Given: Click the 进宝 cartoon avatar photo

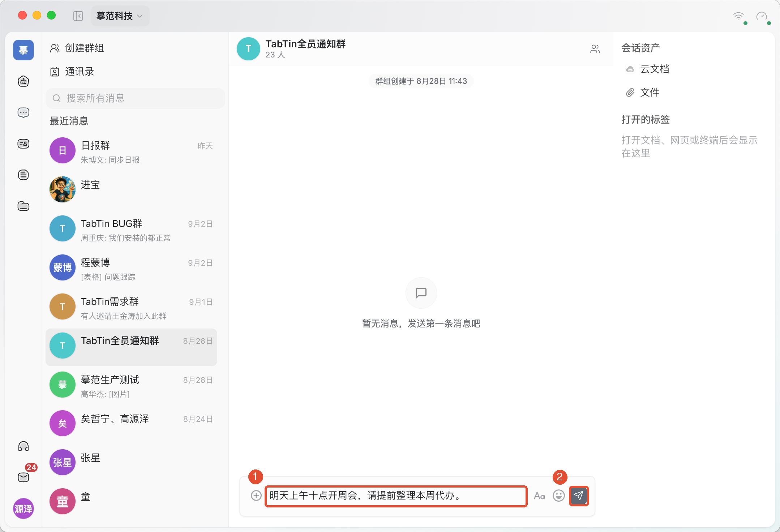Looking at the screenshot, I should [x=63, y=189].
